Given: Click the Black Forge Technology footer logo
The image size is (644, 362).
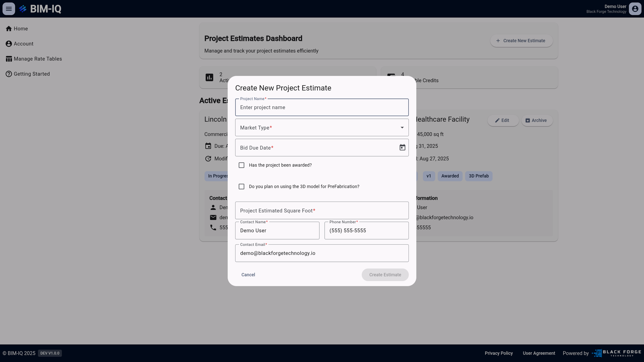Looking at the screenshot, I should point(616,353).
